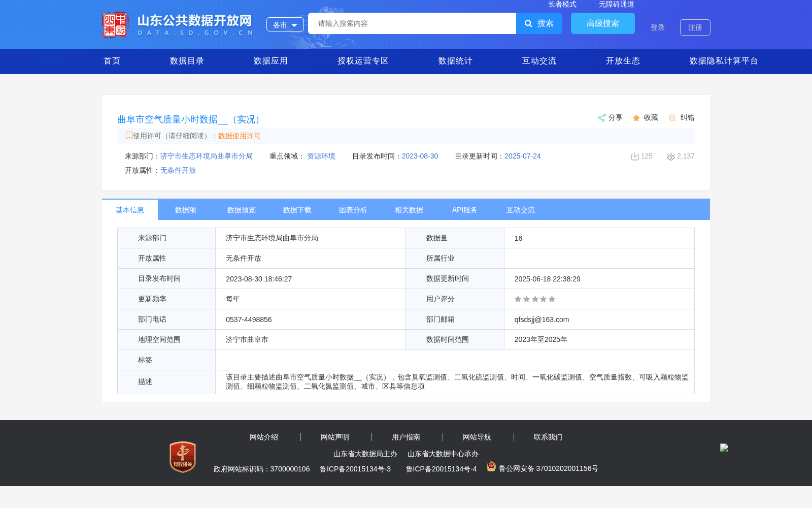Click the 数据量 value 16
The height and width of the screenshot is (508, 812).
(x=599, y=238)
